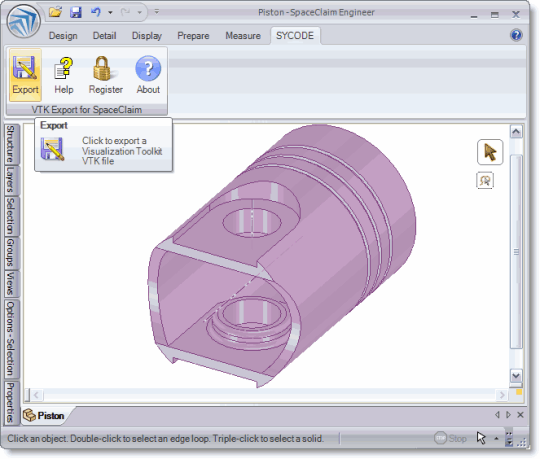Go to next document tab arrow
Viewport: 540px width, 459px height.
[508, 415]
